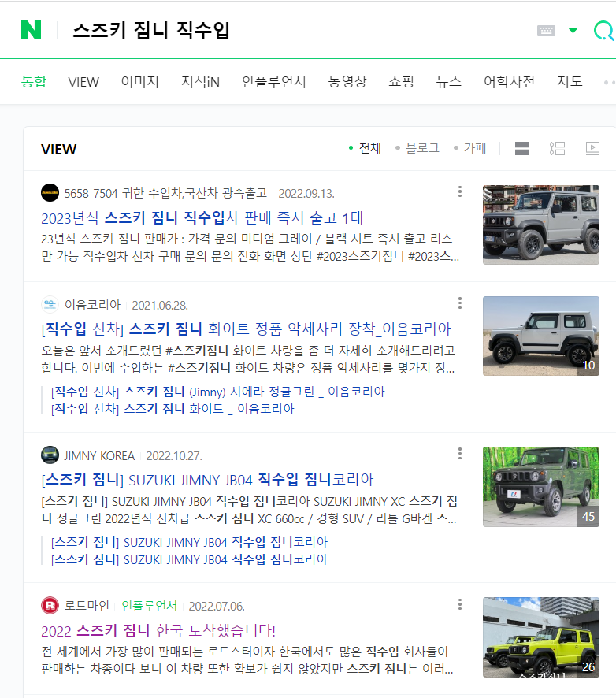Click the date 2021.06.28.
This screenshot has height=698, width=616.
(x=160, y=306)
